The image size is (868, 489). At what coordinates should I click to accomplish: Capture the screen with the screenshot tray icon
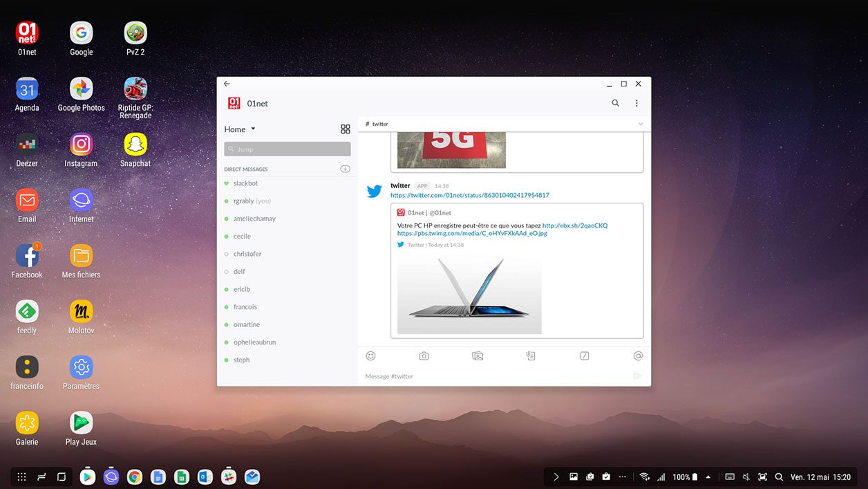pyautogui.click(x=762, y=477)
